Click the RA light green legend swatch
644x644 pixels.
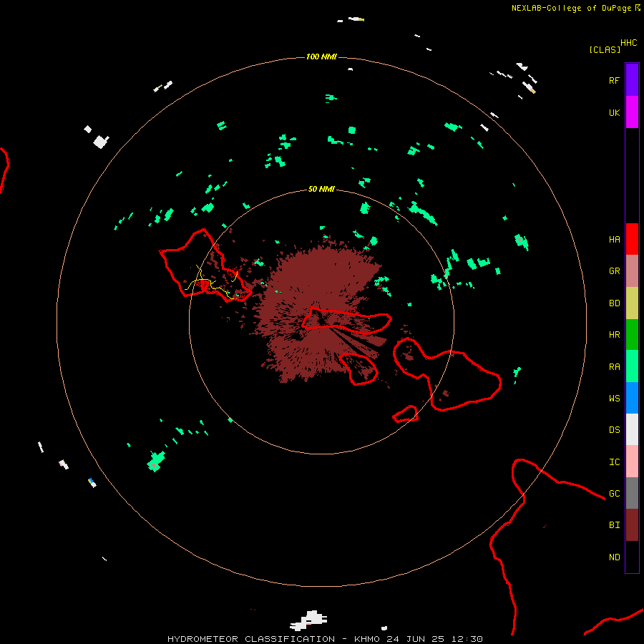point(632,366)
